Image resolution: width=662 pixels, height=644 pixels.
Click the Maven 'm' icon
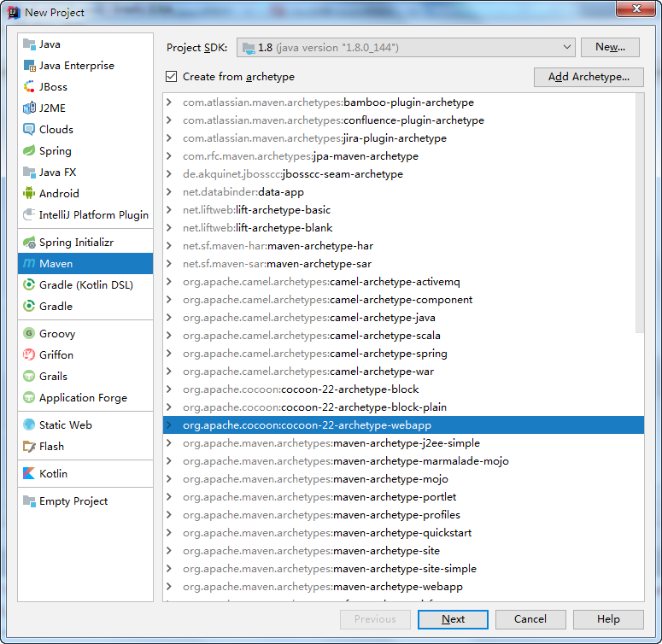[x=29, y=263]
